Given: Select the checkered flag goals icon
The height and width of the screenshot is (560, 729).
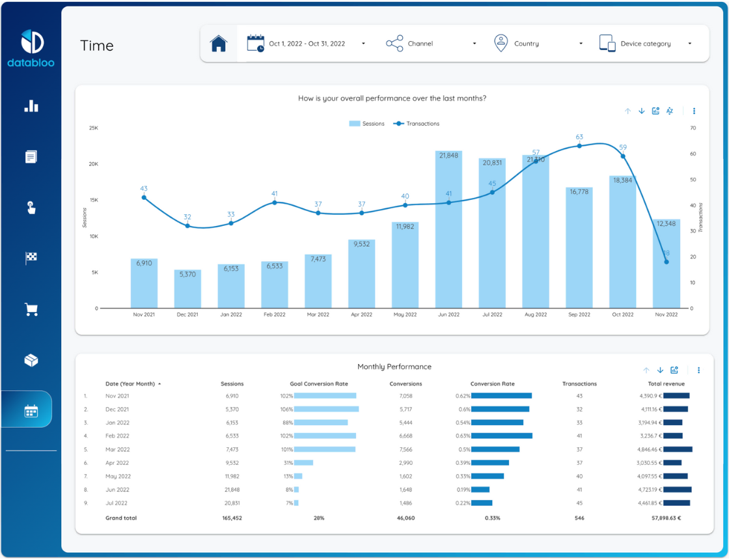Looking at the screenshot, I should tap(30, 258).
